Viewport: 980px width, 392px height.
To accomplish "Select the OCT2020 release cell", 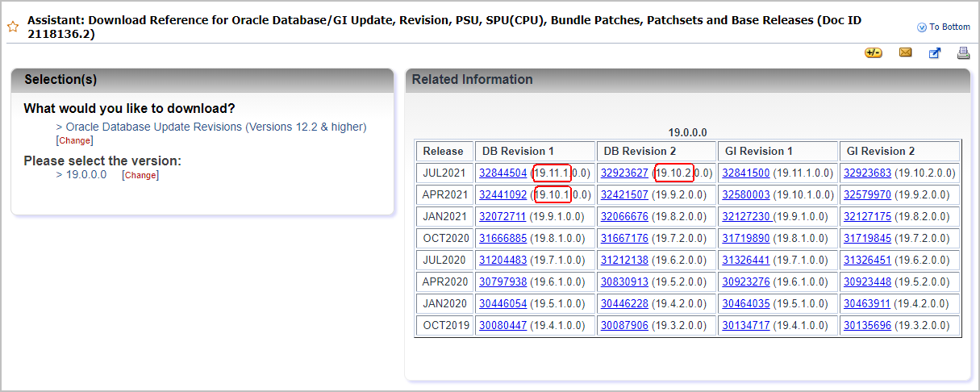I will click(x=444, y=238).
